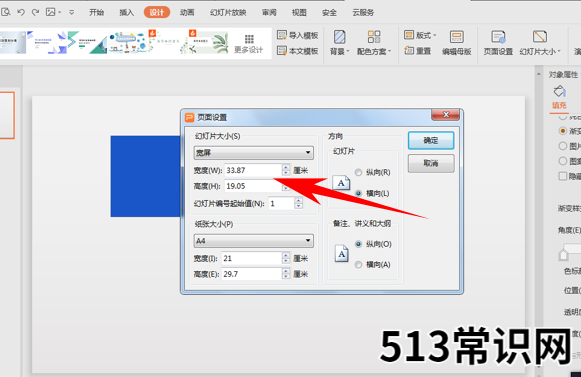Open 页面设置 page setup from ribbon
Viewport: 581px width, 377px height.
click(498, 43)
